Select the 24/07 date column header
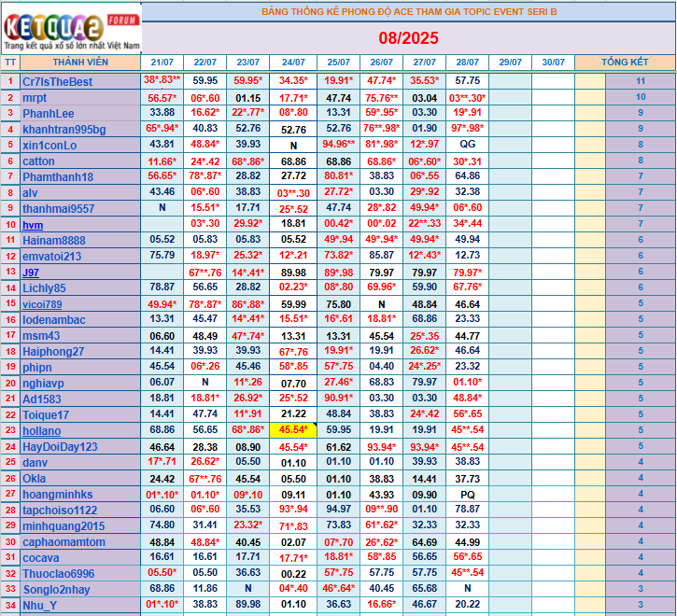Image resolution: width=677 pixels, height=616 pixels. click(292, 63)
